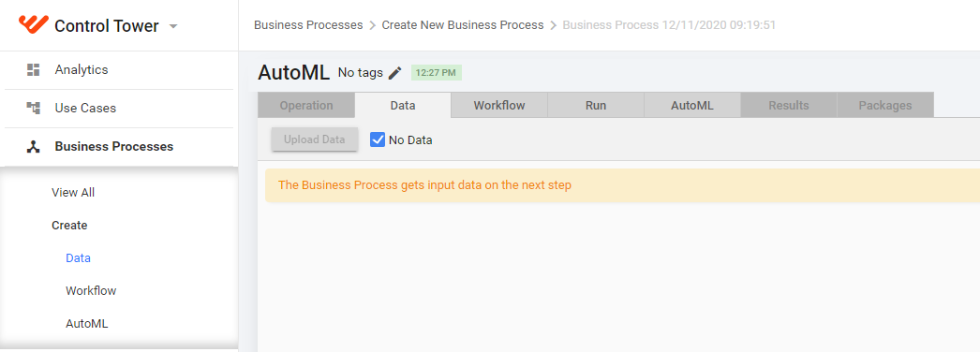Select View All in sidebar
The width and height of the screenshot is (980, 352).
tap(73, 192)
